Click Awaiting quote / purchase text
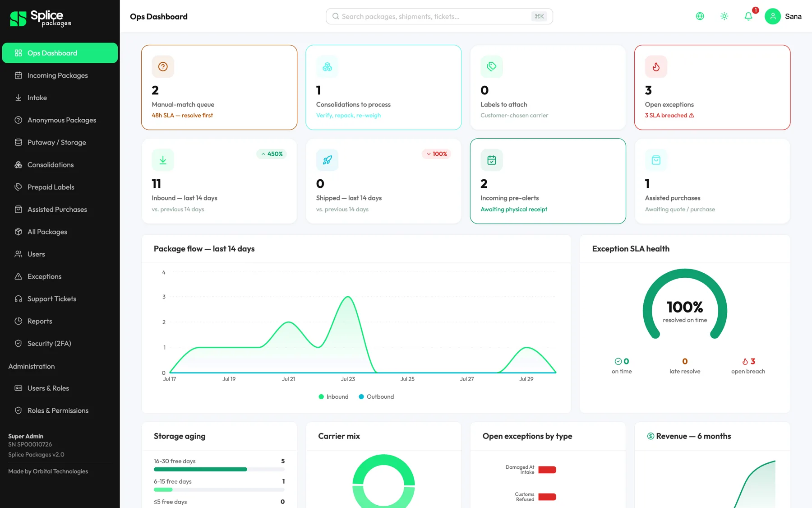Viewport: 812px width, 508px height. 680,210
